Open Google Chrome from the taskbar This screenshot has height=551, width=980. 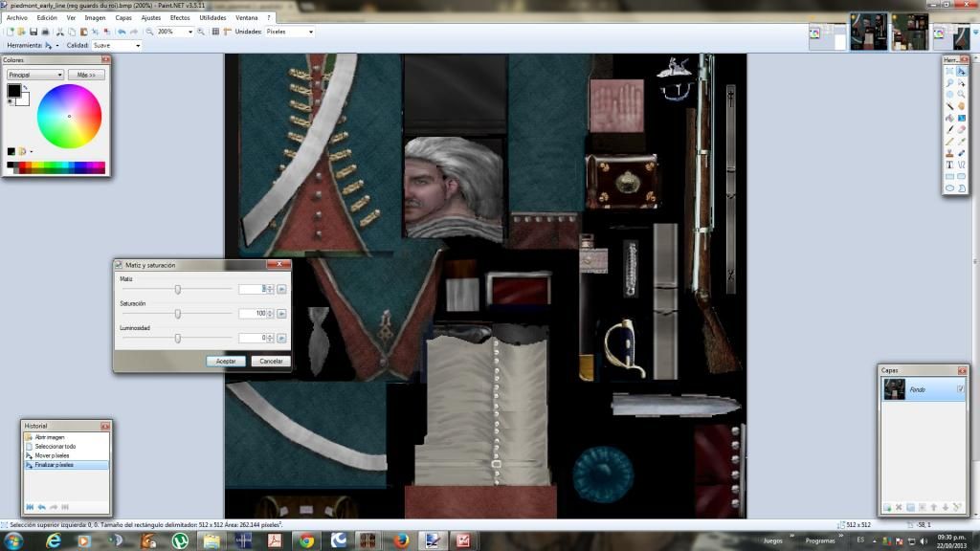[x=306, y=541]
